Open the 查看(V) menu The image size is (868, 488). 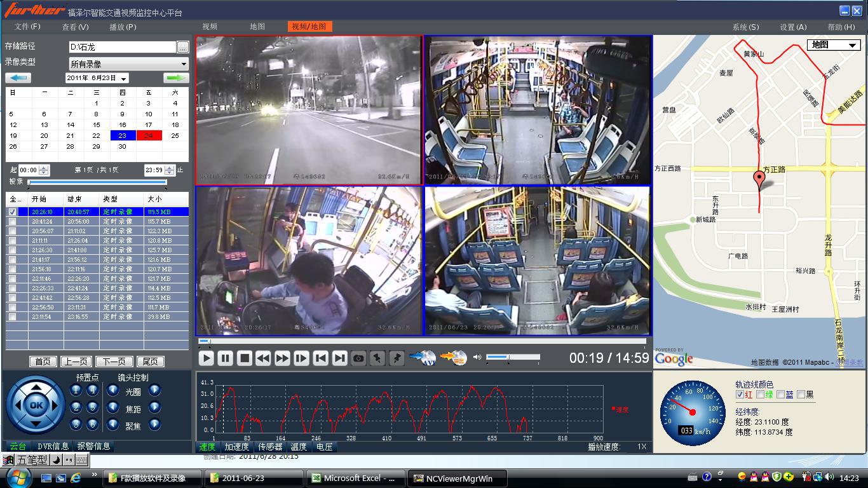coord(75,27)
